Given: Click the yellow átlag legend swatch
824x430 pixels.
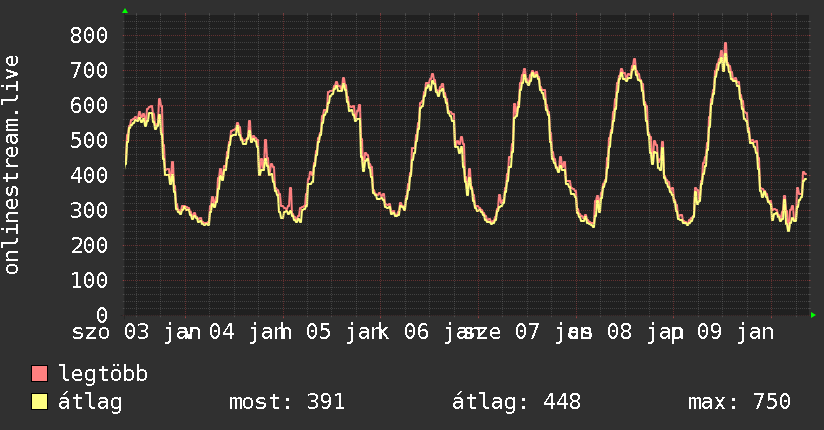Looking at the screenshot, I should click(x=39, y=402).
